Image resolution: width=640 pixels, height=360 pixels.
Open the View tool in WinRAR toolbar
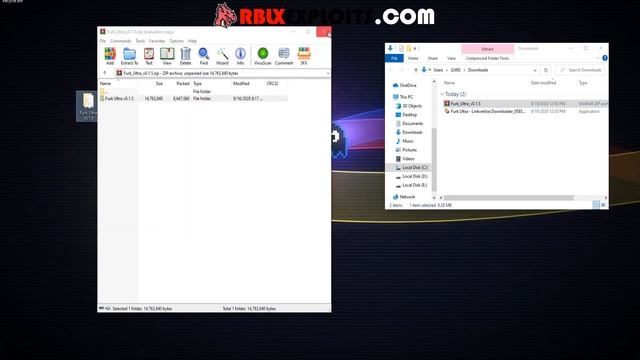pyautogui.click(x=167, y=56)
